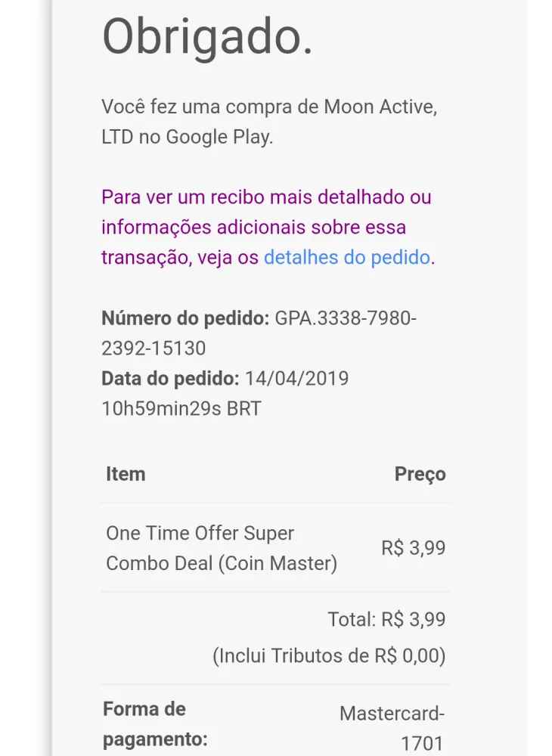Click the "Obrigado." heading
This screenshot has height=756, width=552.
click(207, 36)
